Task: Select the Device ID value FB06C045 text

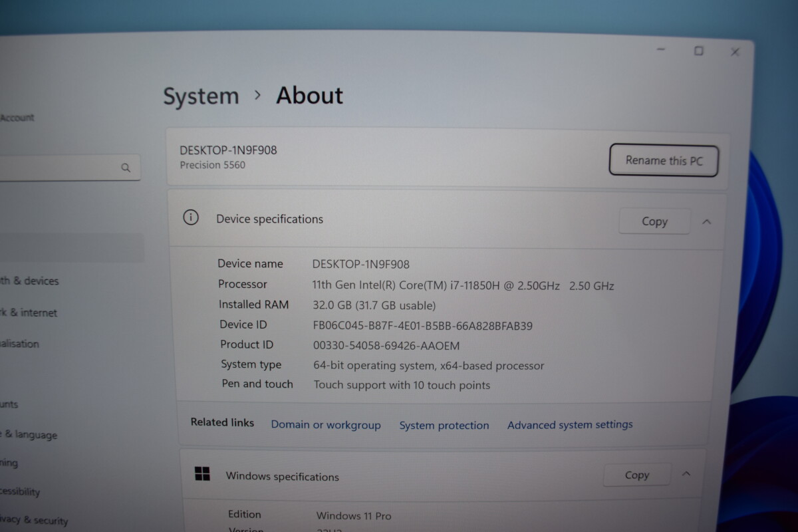Action: coord(422,326)
